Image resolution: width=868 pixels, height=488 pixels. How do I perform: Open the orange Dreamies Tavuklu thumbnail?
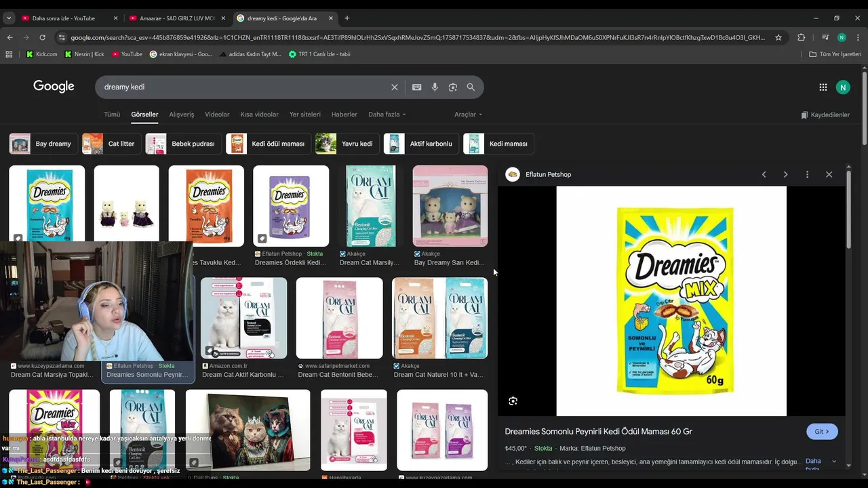(206, 206)
